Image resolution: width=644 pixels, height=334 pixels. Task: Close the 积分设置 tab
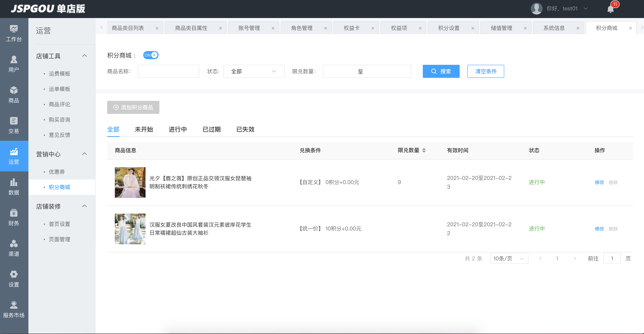tap(473, 28)
